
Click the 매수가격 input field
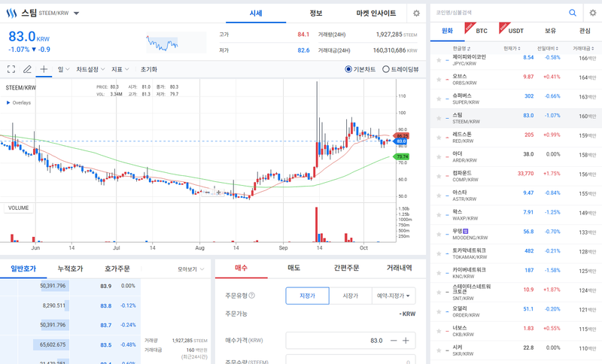[351, 341]
